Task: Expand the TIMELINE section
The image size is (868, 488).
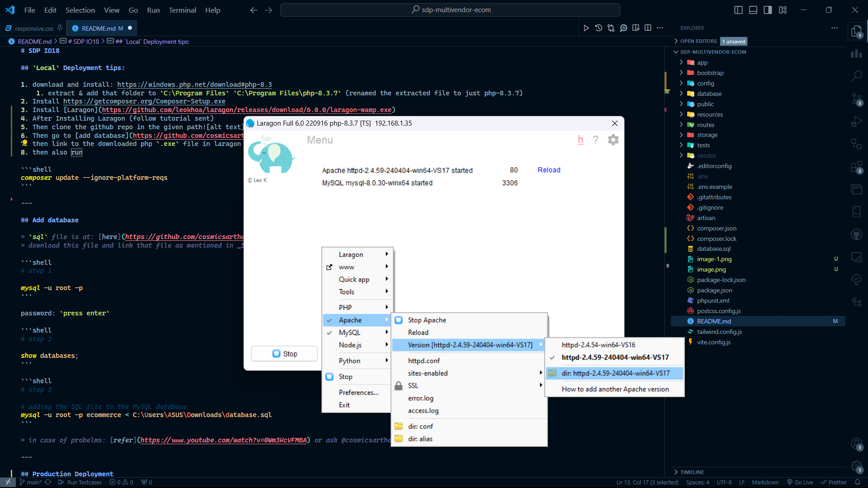Action: coord(692,472)
